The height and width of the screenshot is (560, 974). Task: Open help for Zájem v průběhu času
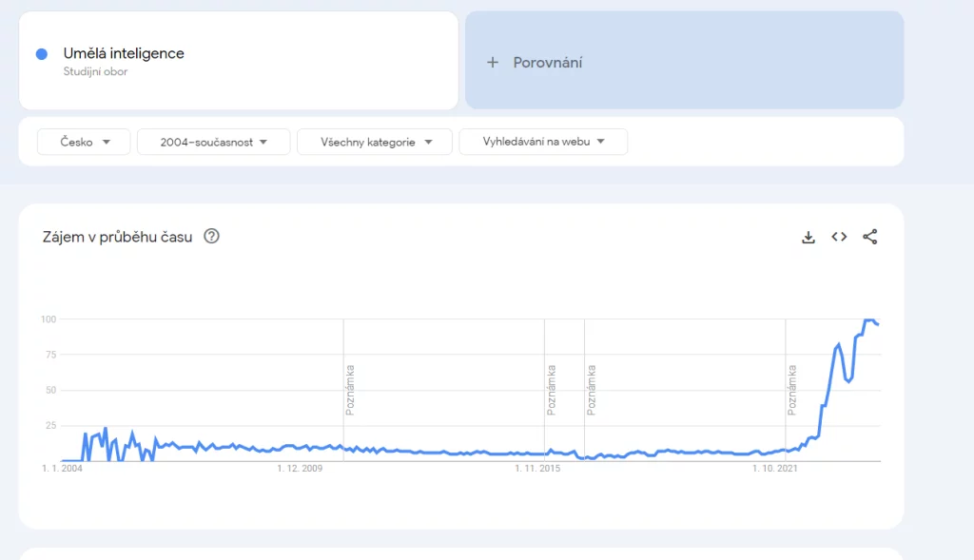point(211,237)
